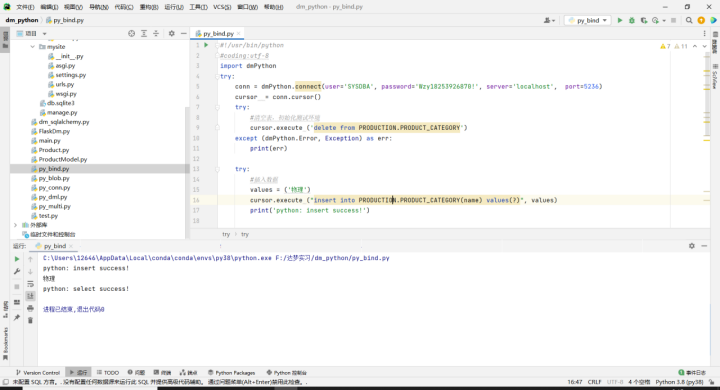Toggle the Database tool window on right stripe
The image size is (720, 390).
pos(715,42)
